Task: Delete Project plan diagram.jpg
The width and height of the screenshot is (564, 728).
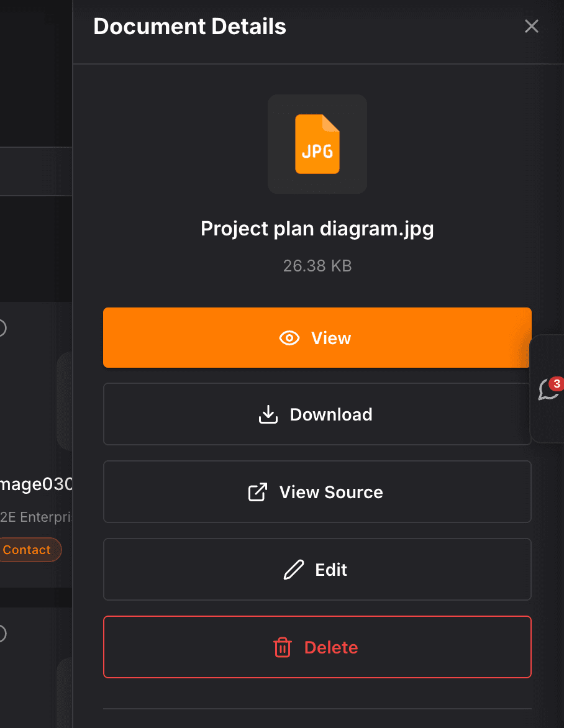Action: (317, 647)
